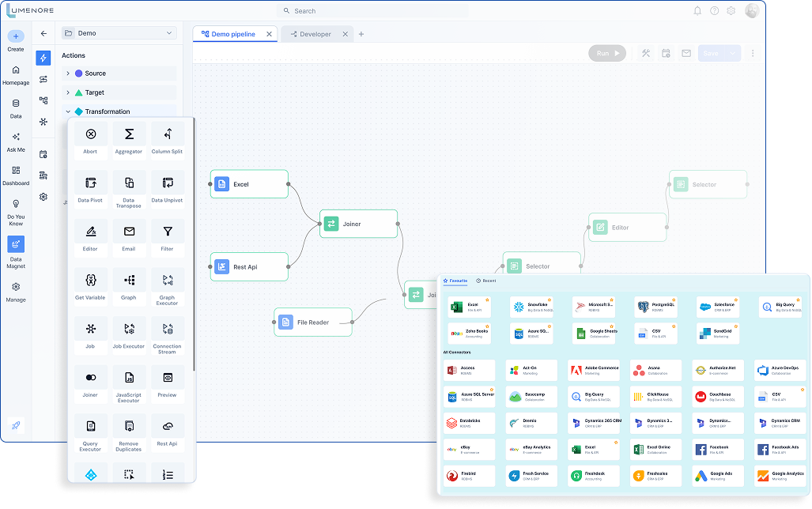Click the Run button

607,53
